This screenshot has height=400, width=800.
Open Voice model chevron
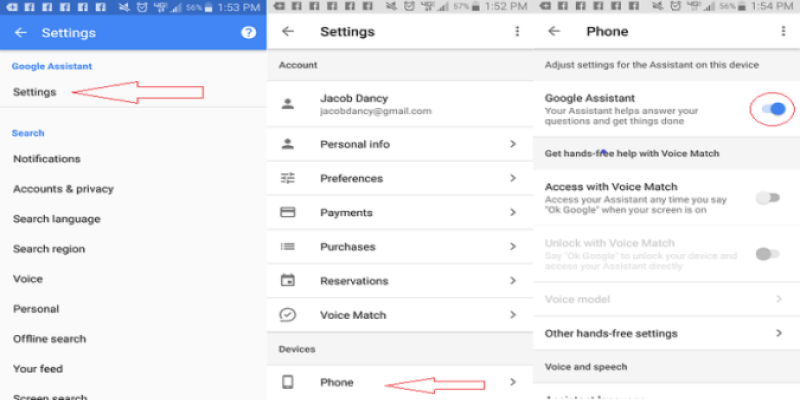(x=779, y=299)
